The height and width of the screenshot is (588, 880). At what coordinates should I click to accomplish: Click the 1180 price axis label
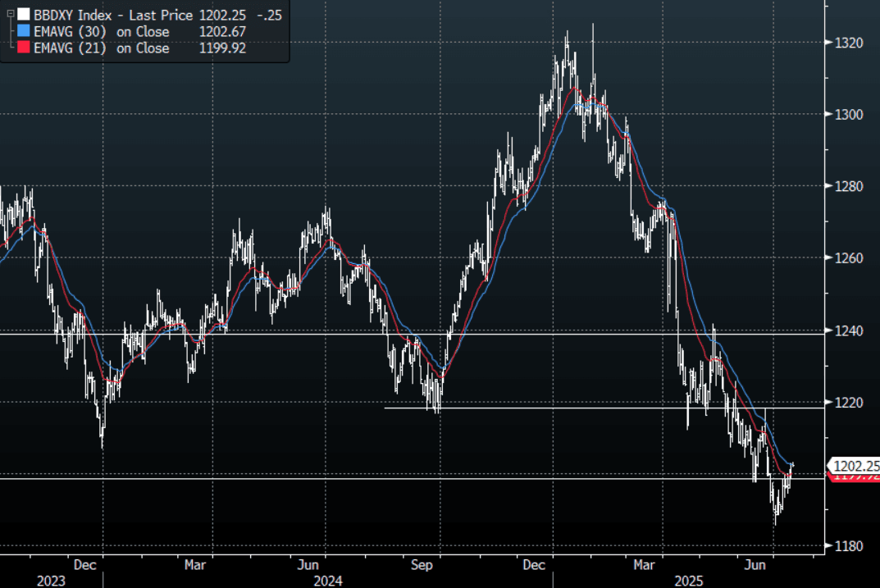[848, 546]
